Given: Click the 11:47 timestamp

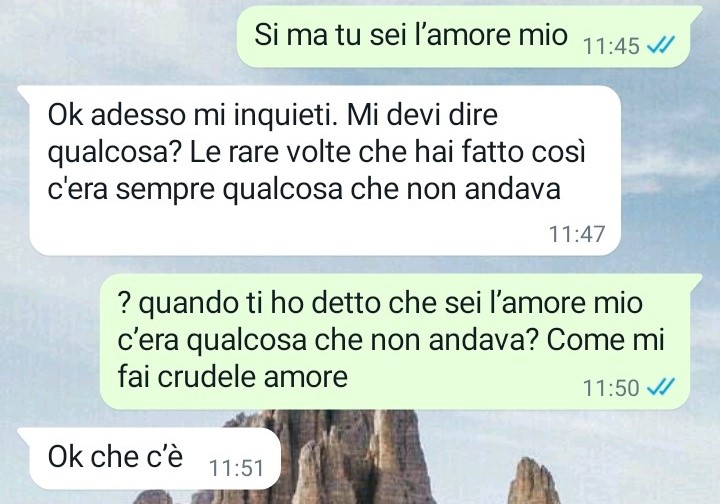Looking at the screenshot, I should click(x=577, y=234).
